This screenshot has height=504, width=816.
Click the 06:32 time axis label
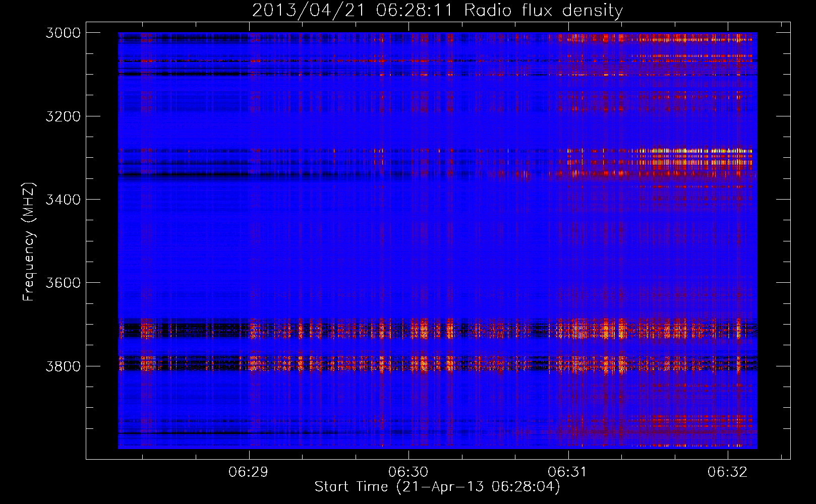[727, 472]
